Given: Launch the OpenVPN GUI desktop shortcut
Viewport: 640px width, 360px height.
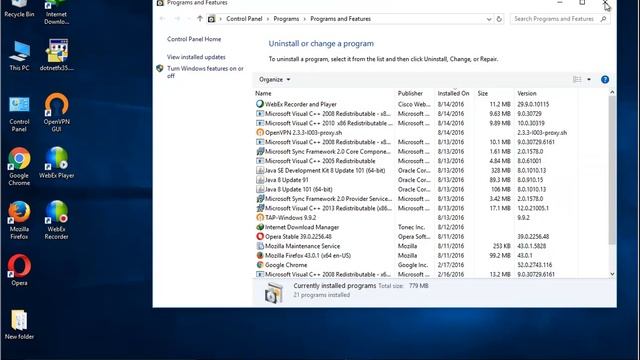Looking at the screenshot, I should click(56, 112).
